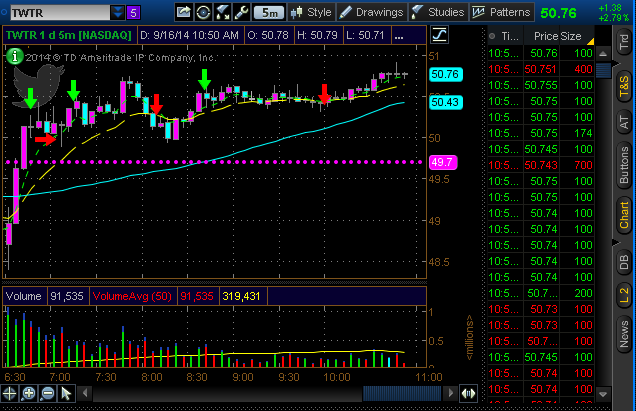Sort by the Price column header
Screen dimensions: 636x411
click(x=546, y=36)
